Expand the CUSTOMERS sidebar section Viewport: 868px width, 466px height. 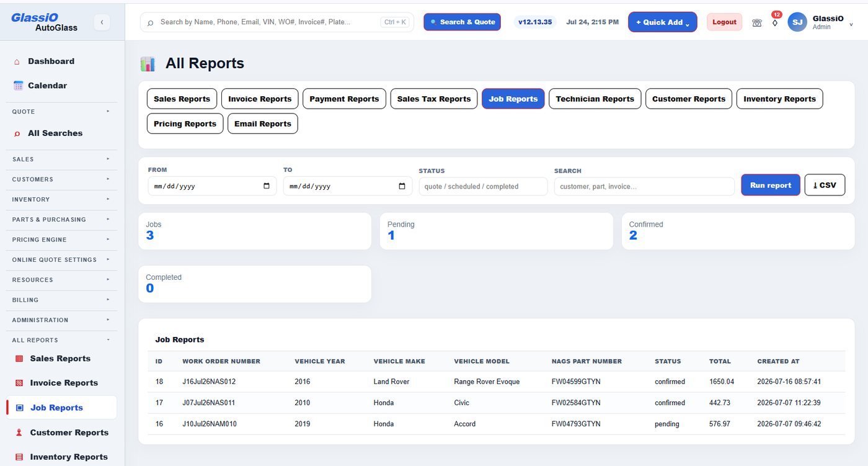click(x=60, y=179)
